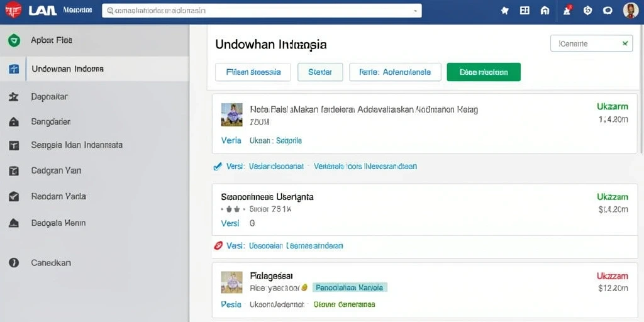Click red icon beside Vasi Uosoaian
This screenshot has width=644, height=322.
[218, 246]
